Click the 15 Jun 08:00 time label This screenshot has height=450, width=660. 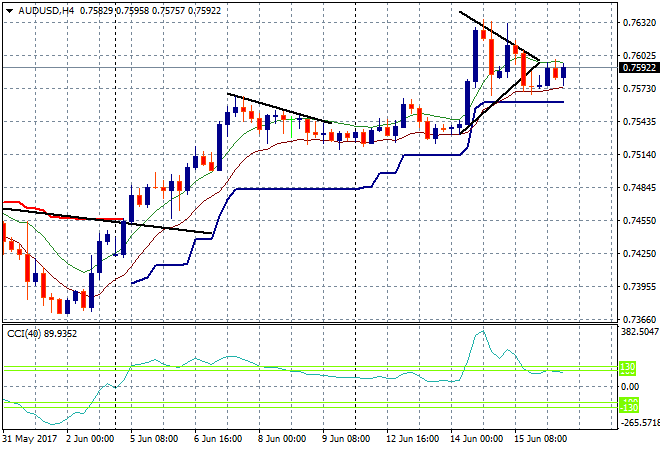(x=540, y=439)
